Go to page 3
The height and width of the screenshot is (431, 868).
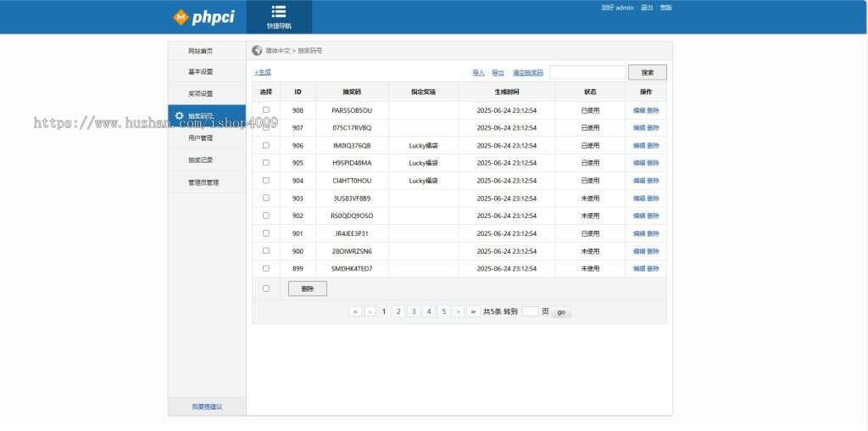(413, 312)
